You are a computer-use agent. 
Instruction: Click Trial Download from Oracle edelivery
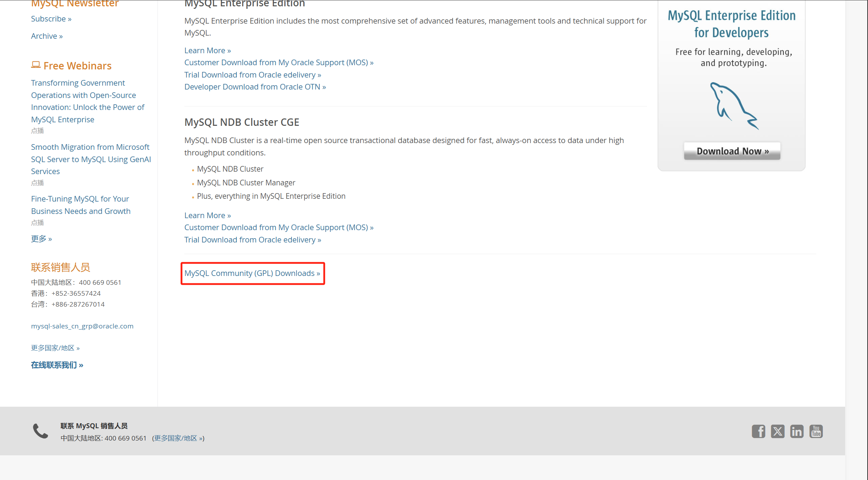(252, 74)
